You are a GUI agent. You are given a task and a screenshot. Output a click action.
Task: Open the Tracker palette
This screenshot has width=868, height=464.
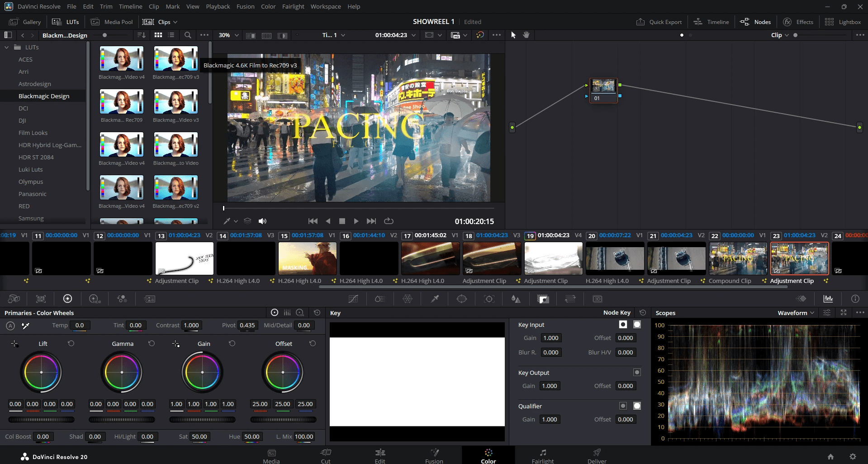point(489,299)
